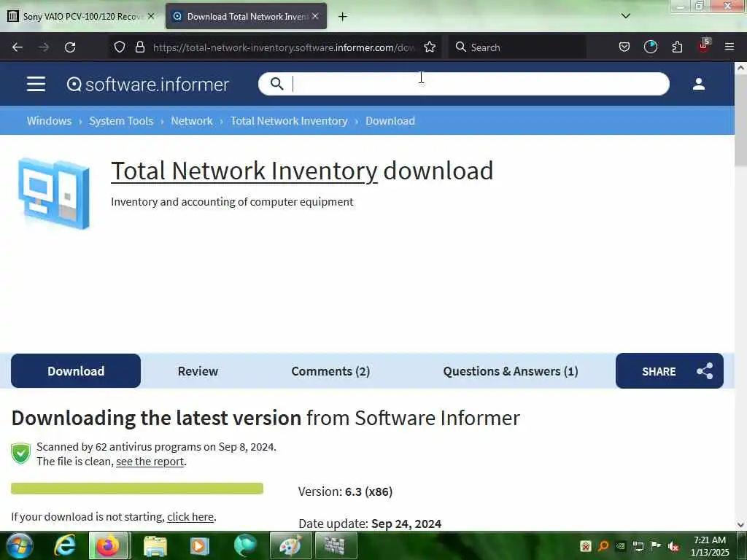Click the uBlock extension icon with badge
This screenshot has width=747, height=560.
704,46
